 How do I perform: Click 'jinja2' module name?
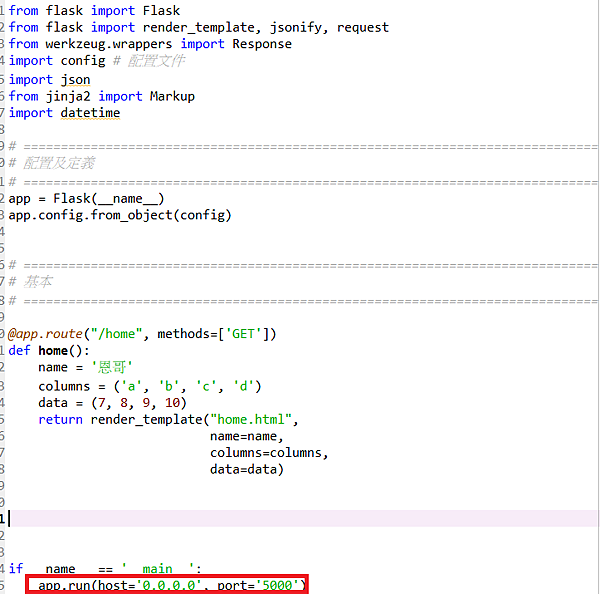pos(68,97)
